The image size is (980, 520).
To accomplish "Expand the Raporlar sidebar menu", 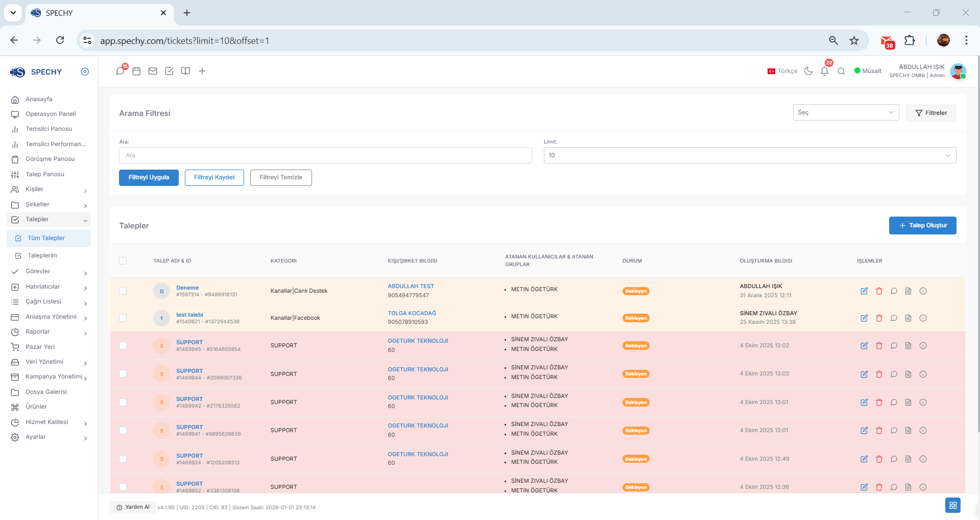I will 50,332.
